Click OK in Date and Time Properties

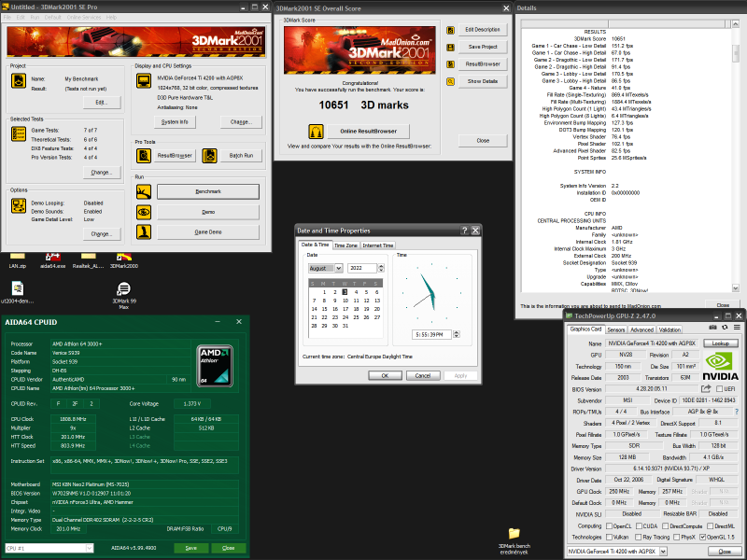[x=385, y=376]
